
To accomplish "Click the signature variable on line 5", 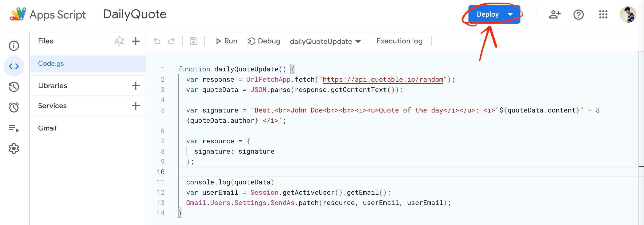I will pos(220,110).
